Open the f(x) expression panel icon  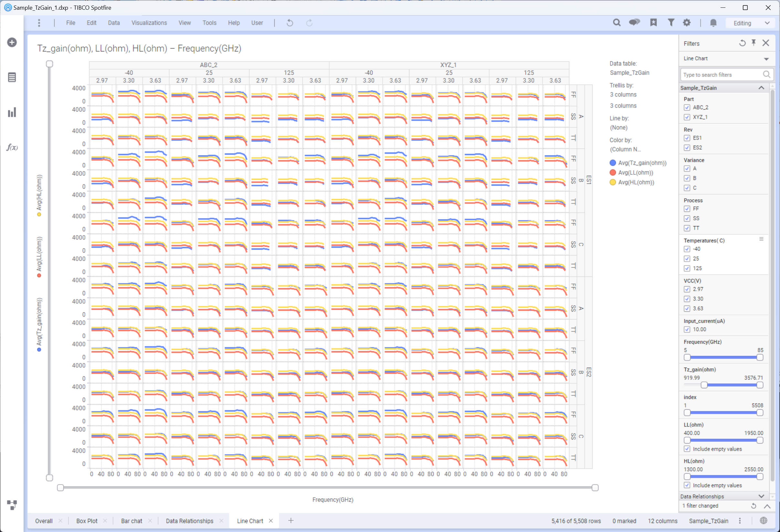(x=12, y=148)
